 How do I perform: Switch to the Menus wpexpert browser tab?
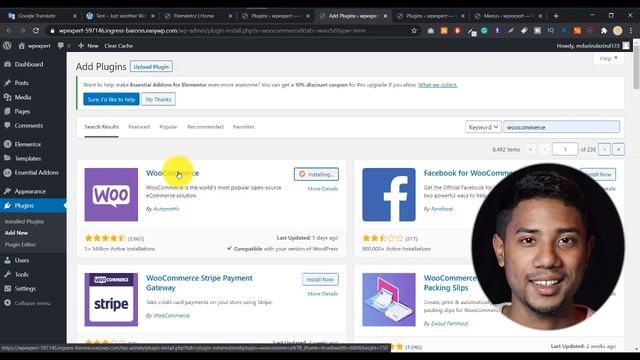pos(508,16)
